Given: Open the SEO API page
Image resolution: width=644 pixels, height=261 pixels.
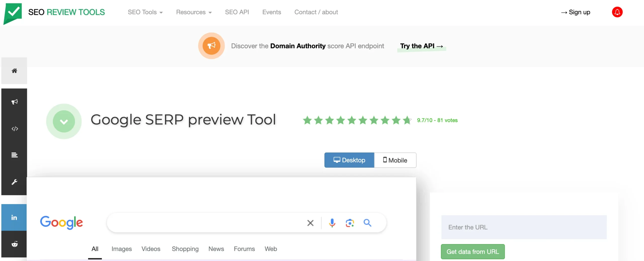Looking at the screenshot, I should point(237,12).
